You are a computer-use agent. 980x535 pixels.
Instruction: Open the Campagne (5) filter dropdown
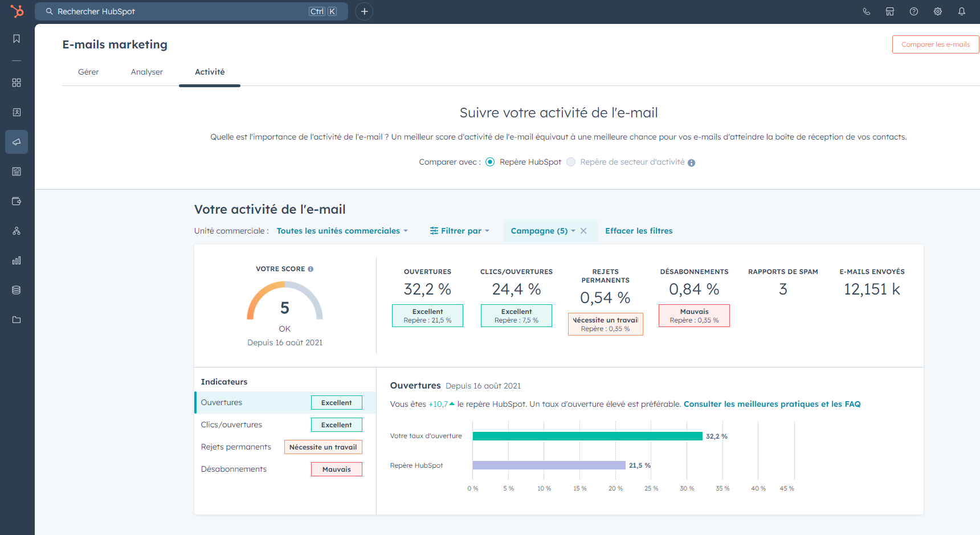543,231
